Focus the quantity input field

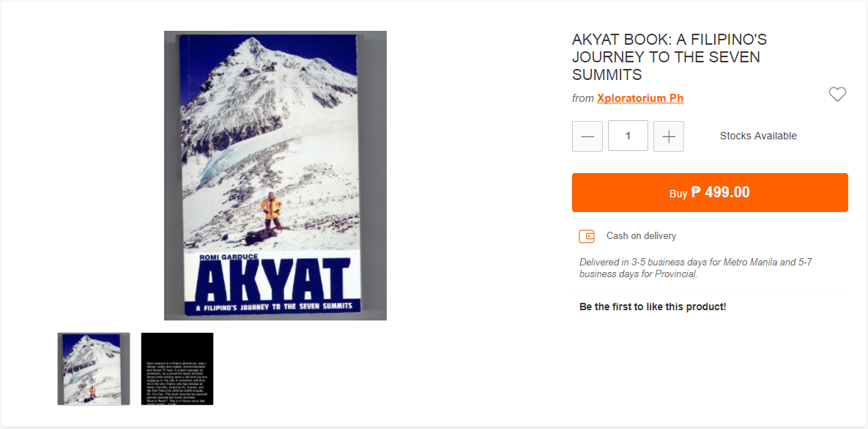click(x=628, y=136)
